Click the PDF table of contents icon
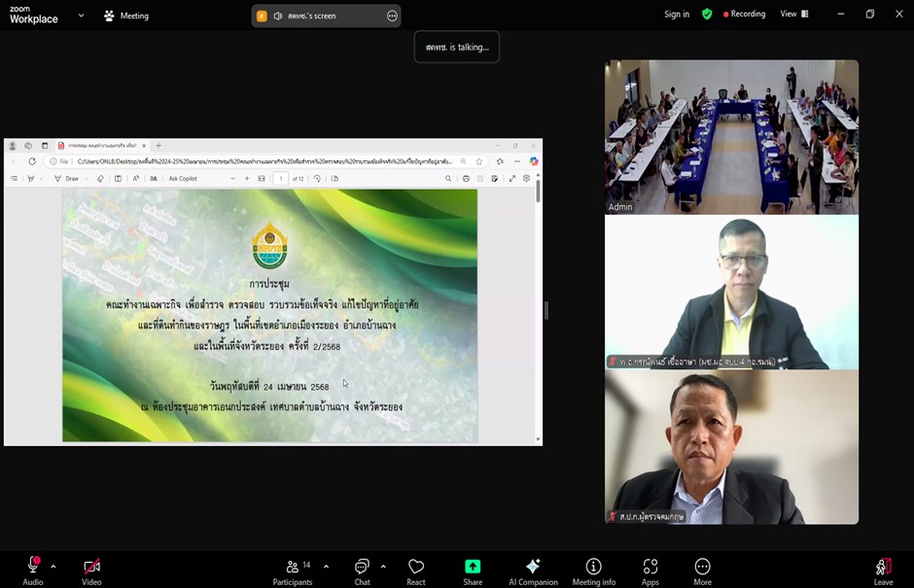 click(x=14, y=178)
